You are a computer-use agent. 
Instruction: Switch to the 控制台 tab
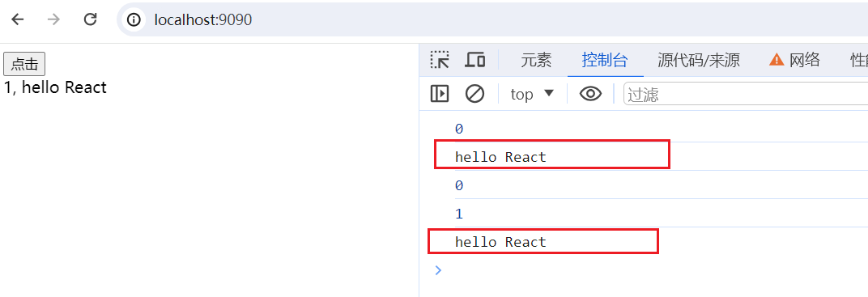point(605,60)
